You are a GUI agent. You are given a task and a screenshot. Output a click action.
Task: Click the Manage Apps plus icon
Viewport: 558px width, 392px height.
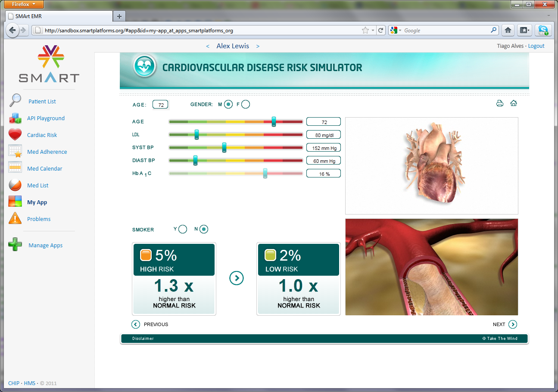click(15, 245)
